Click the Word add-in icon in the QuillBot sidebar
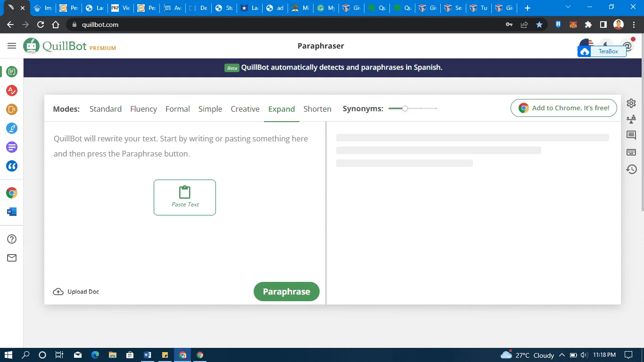Viewport: 644px width, 362px height. pos(12,212)
